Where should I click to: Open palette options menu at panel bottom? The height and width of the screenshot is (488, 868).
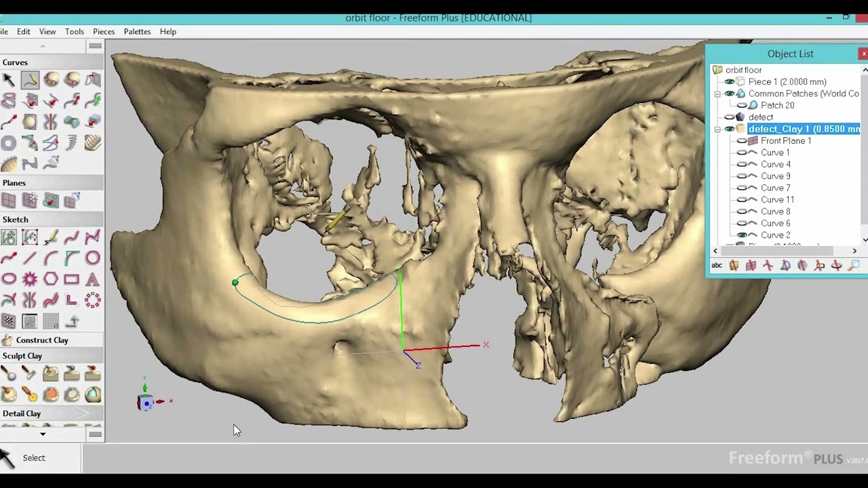[95, 434]
